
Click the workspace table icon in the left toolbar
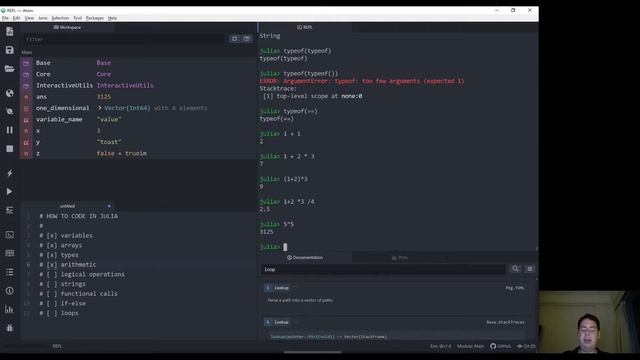(9, 253)
